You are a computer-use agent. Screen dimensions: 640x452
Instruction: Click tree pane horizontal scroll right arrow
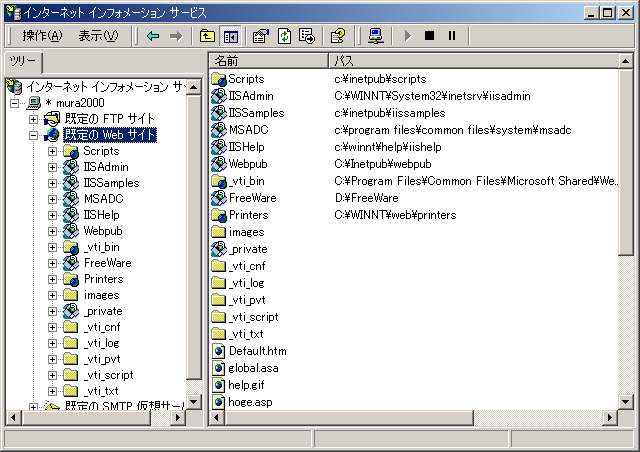(178, 417)
